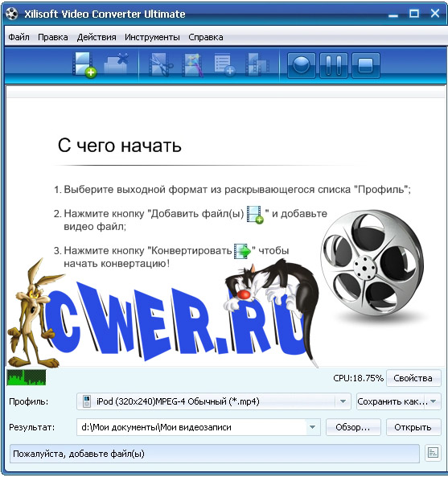The height and width of the screenshot is (477, 448).
Task: Open the video Effects wand icon
Action: (x=192, y=65)
